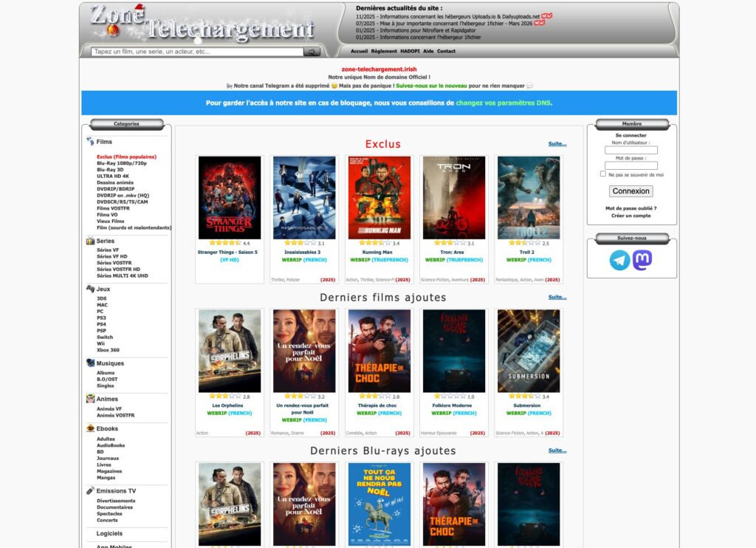This screenshot has height=548, width=756.
Task: Click 'Les Orphelins' title in Derniers films
Action: [228, 405]
